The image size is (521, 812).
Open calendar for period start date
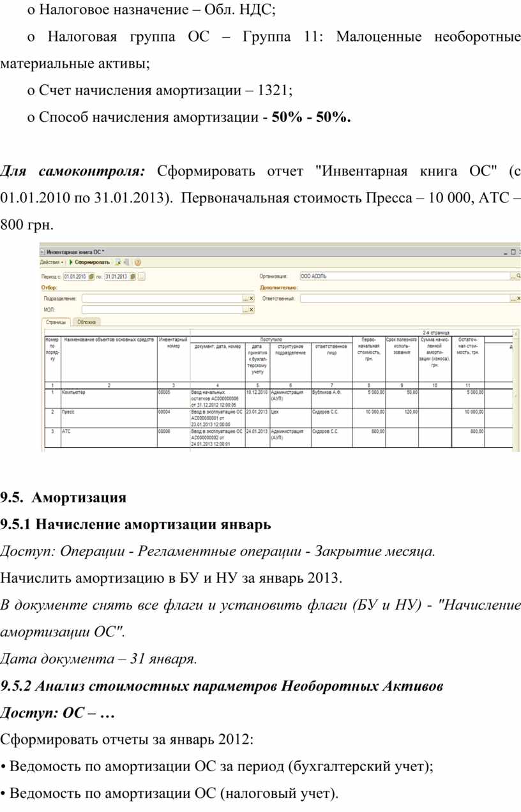[91, 276]
